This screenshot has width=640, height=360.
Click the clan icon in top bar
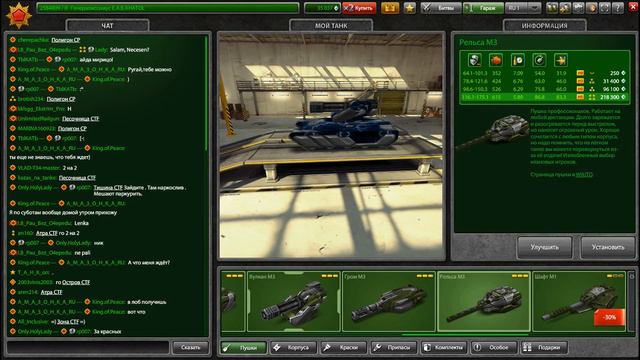(x=565, y=8)
